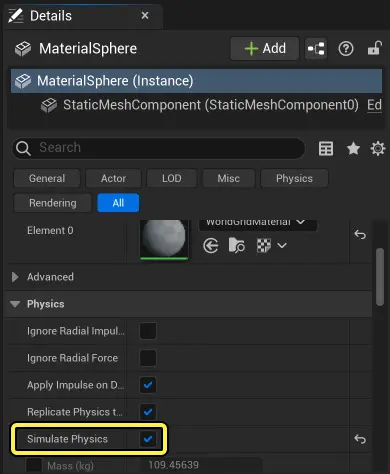Click the help question mark icon
The width and height of the screenshot is (390, 474).
point(346,49)
